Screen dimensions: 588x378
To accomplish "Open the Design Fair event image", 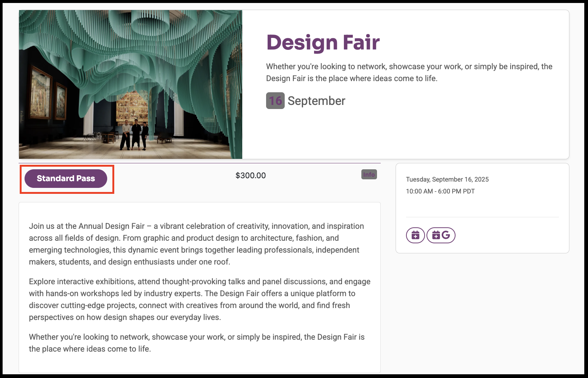I will click(x=131, y=84).
